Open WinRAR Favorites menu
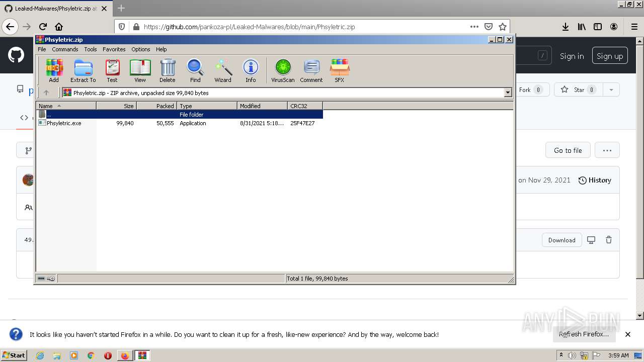 (114, 49)
